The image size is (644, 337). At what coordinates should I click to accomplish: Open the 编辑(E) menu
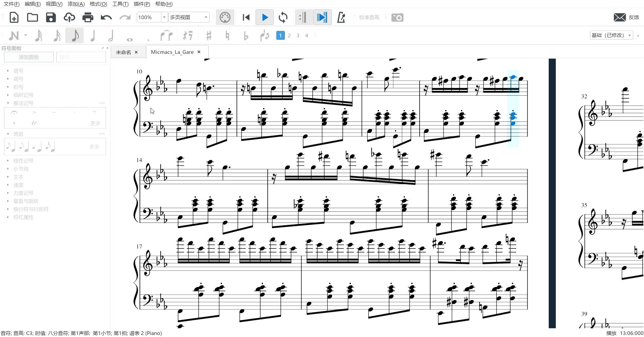[x=33, y=4]
